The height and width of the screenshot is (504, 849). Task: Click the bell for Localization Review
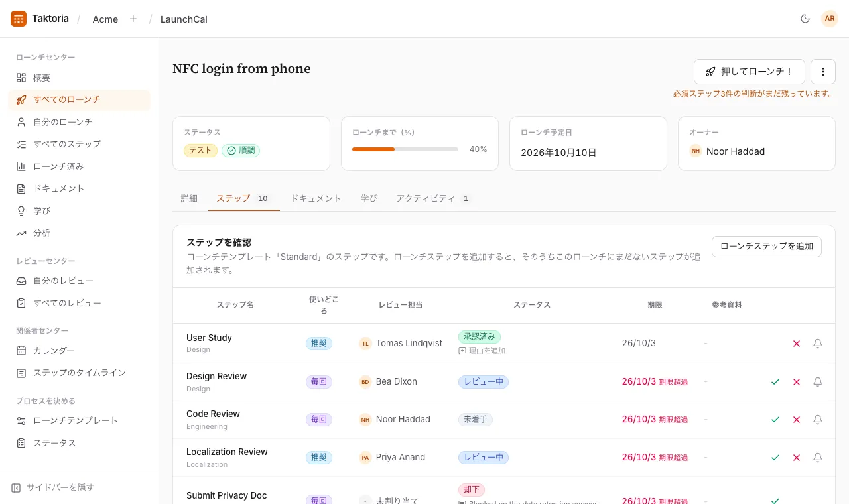point(818,458)
